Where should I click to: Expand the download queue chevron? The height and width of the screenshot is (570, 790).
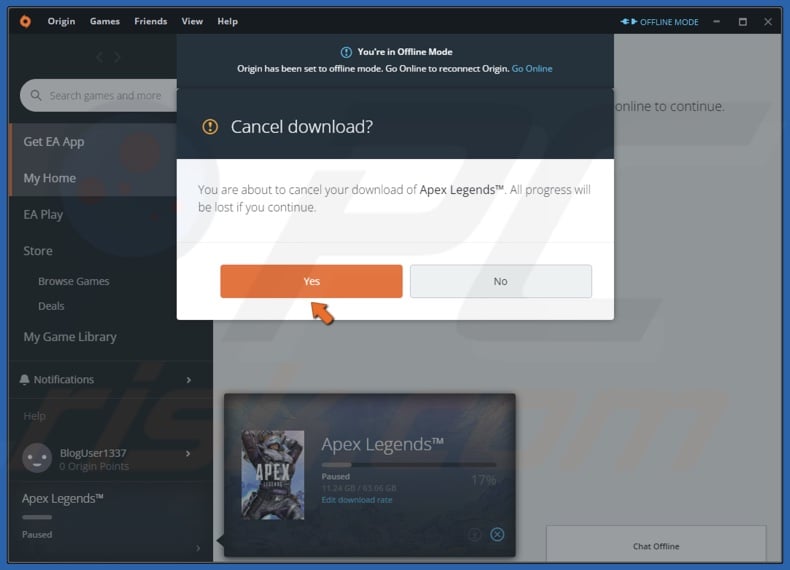tap(198, 548)
